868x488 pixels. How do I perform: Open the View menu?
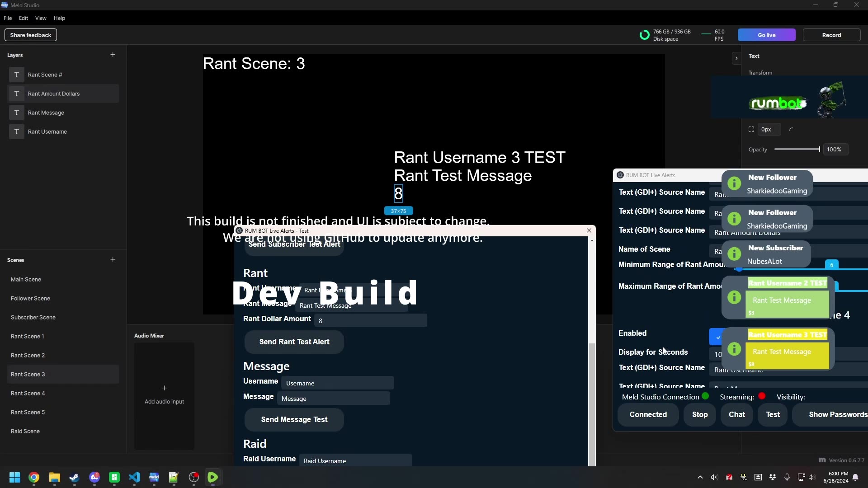(41, 18)
